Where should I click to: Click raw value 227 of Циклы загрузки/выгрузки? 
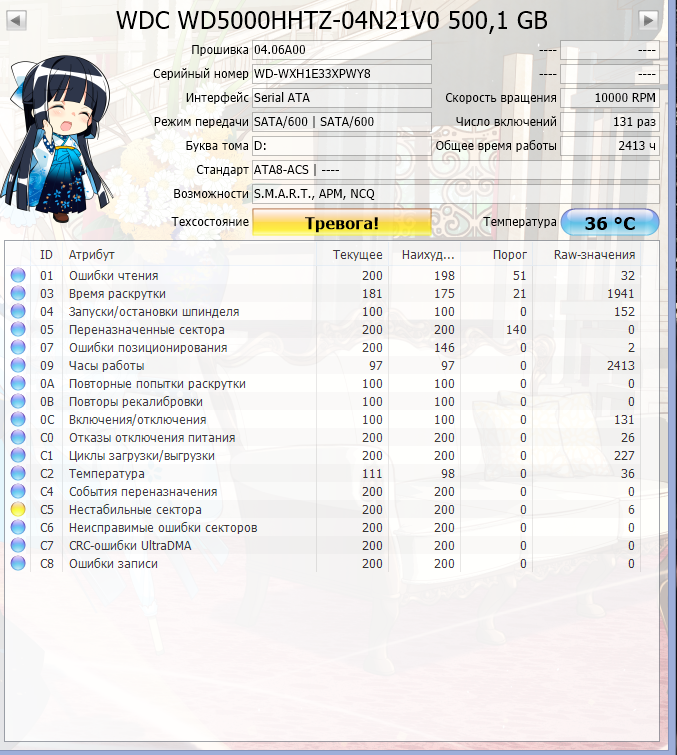point(625,456)
